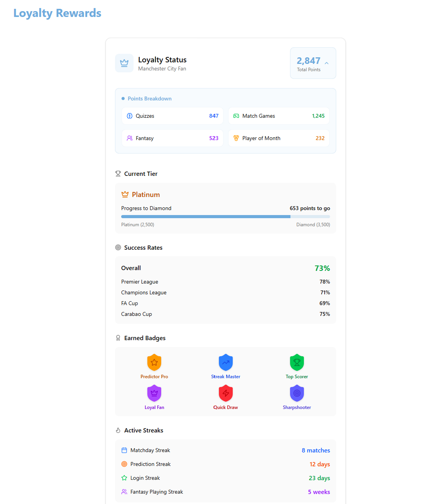The image size is (427, 504).
Task: Click the Sharpshooter target badge
Action: coord(297,393)
